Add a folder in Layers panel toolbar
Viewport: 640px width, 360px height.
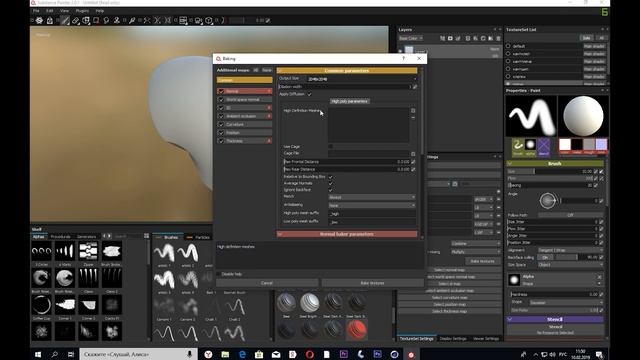(491, 38)
